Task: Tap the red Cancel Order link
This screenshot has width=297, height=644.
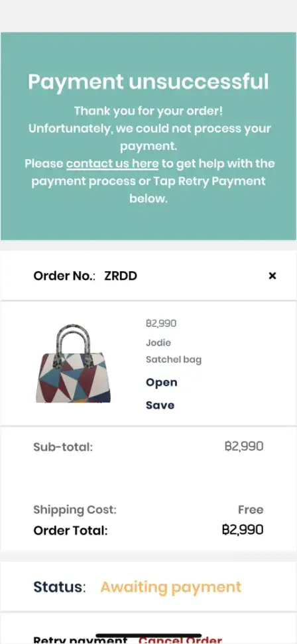Action: click(x=180, y=640)
